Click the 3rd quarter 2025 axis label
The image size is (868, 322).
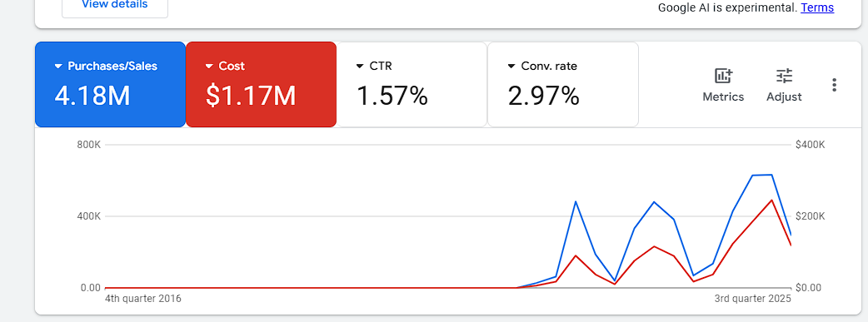pyautogui.click(x=753, y=299)
